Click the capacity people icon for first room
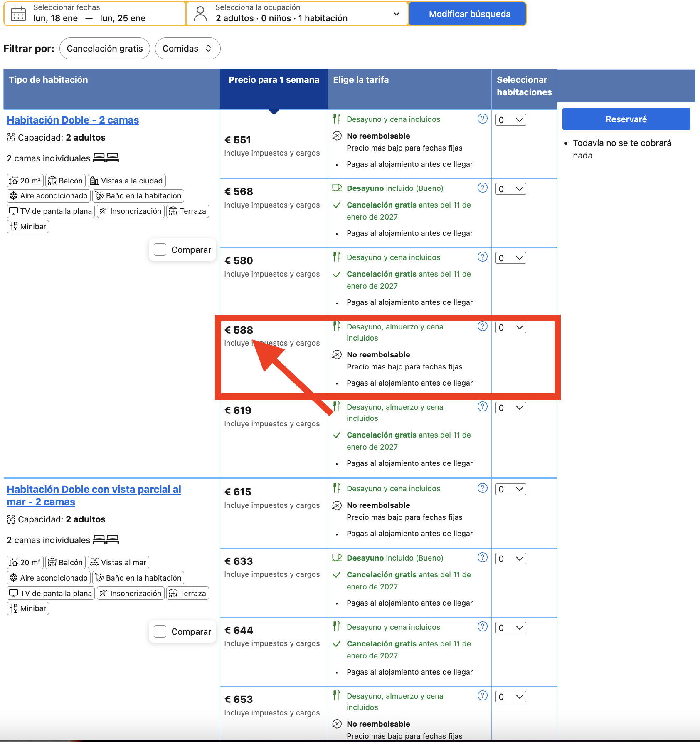The height and width of the screenshot is (742, 700). click(11, 137)
